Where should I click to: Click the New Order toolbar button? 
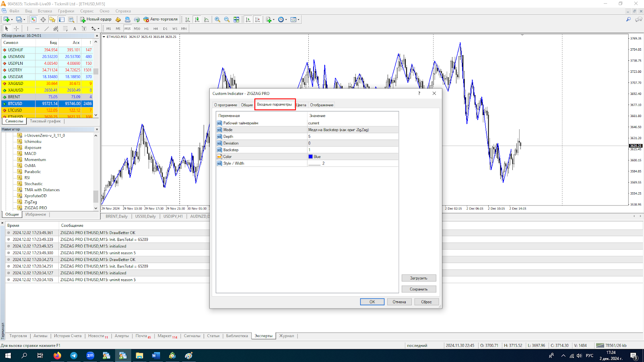pos(96,19)
